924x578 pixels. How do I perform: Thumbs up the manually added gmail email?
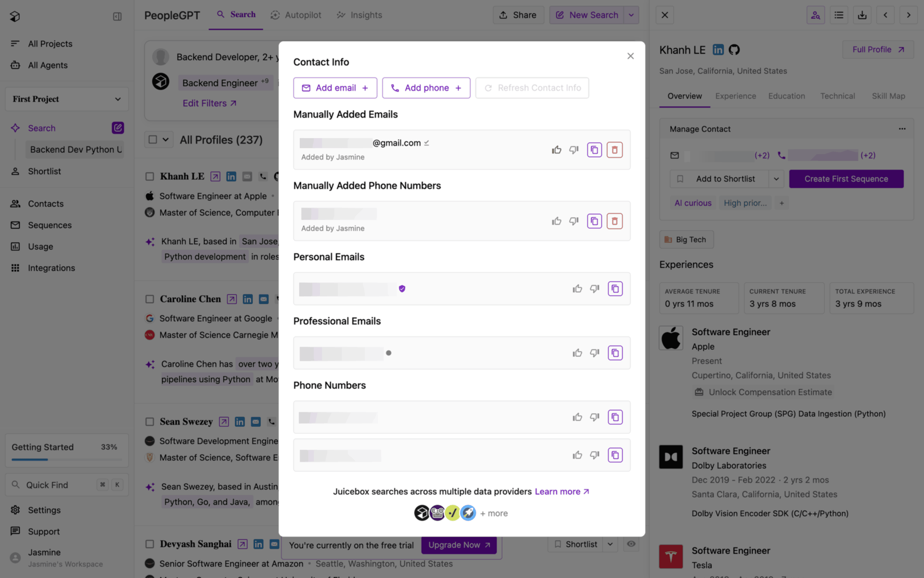pos(557,150)
